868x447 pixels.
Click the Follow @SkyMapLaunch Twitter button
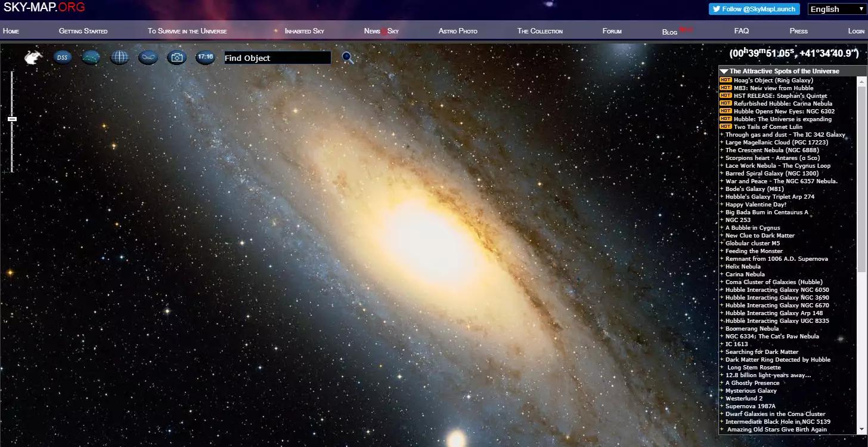pyautogui.click(x=754, y=9)
